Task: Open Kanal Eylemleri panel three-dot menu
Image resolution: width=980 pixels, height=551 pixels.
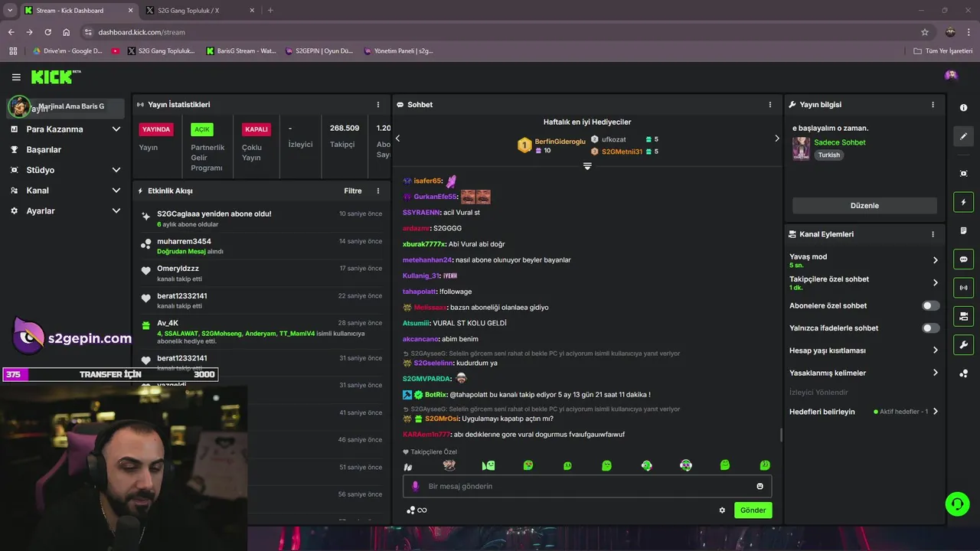Action: click(933, 234)
